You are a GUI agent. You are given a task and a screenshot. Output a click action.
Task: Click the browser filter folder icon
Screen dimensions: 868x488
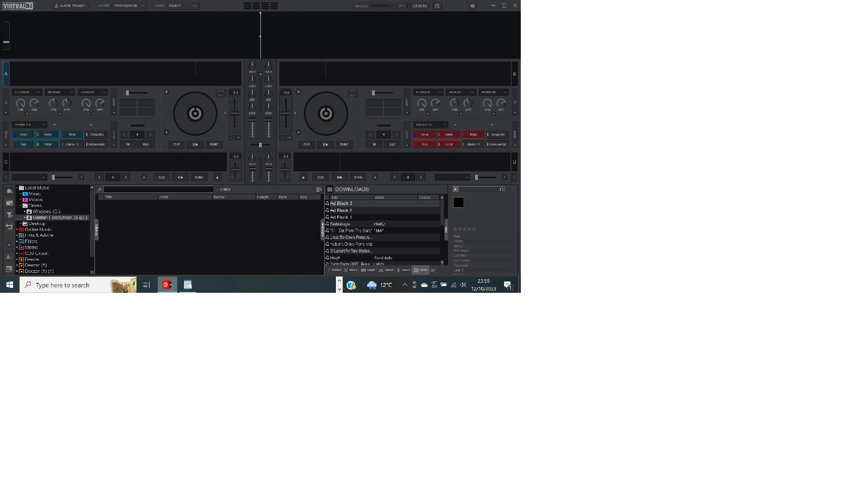tap(9, 215)
